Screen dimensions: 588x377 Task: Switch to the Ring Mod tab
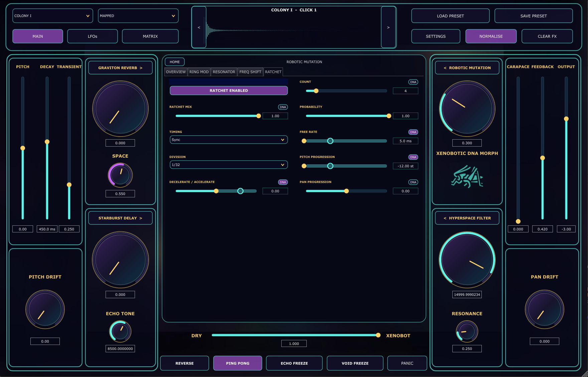[x=199, y=72]
